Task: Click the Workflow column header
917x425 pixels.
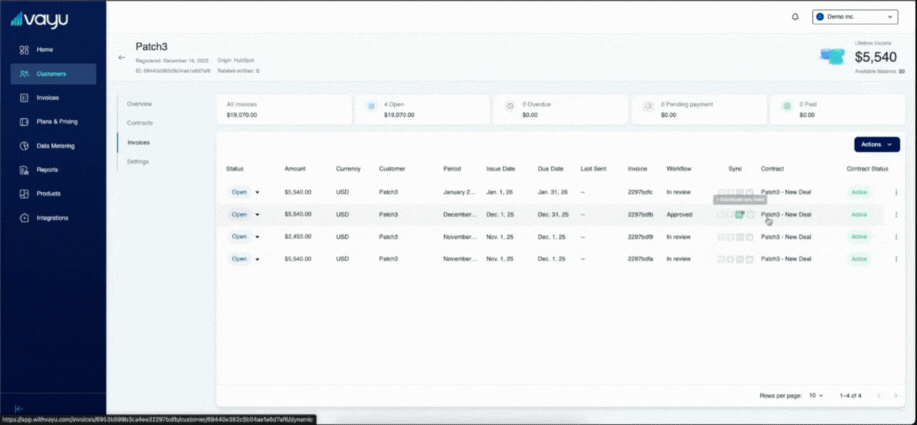Action: point(678,169)
